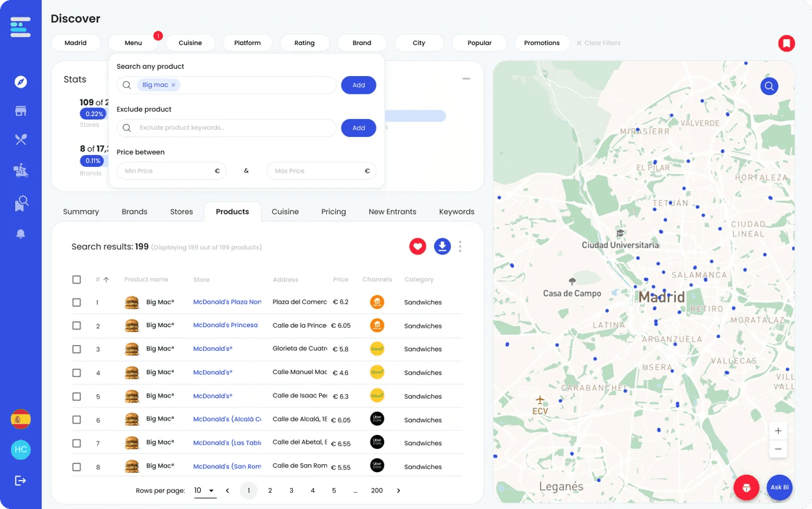Image resolution: width=812 pixels, height=509 pixels.
Task: Open the notifications bell icon
Action: 21,233
